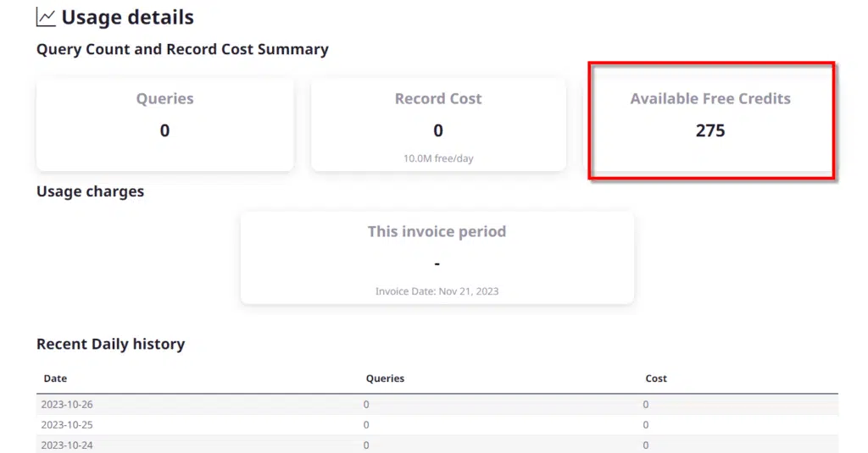The width and height of the screenshot is (868, 453).
Task: Click the Usage details page heading
Action: pyautogui.click(x=127, y=17)
